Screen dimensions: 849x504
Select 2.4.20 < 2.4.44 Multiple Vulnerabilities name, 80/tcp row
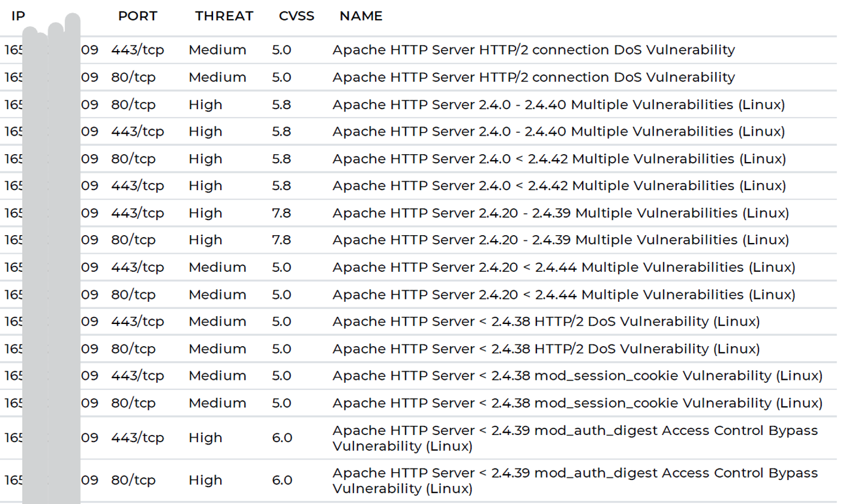pyautogui.click(x=564, y=295)
